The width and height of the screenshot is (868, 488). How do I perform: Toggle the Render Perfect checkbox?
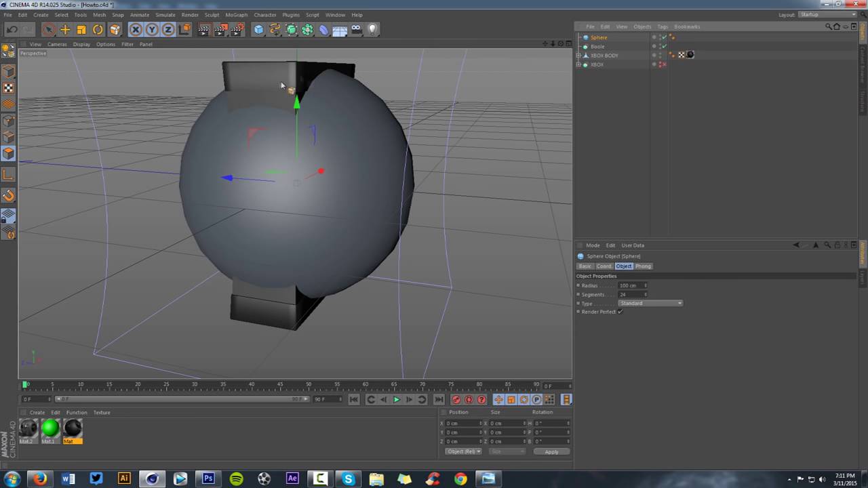(x=620, y=312)
